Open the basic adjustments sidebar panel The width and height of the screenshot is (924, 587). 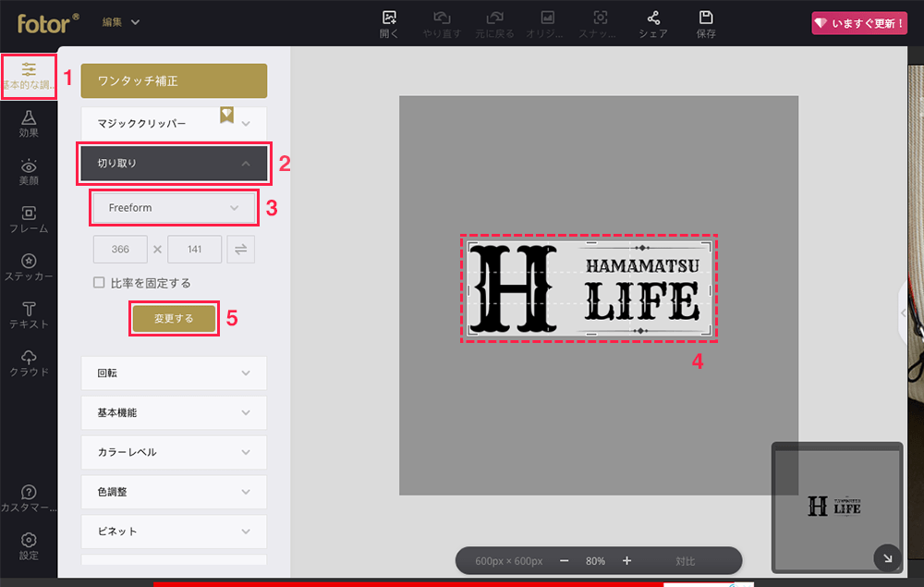point(29,77)
